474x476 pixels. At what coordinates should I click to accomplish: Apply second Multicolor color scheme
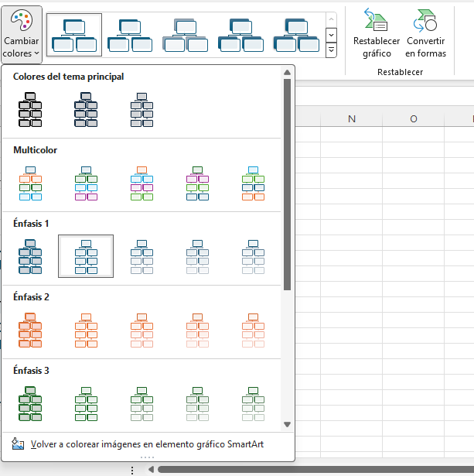[x=86, y=183]
